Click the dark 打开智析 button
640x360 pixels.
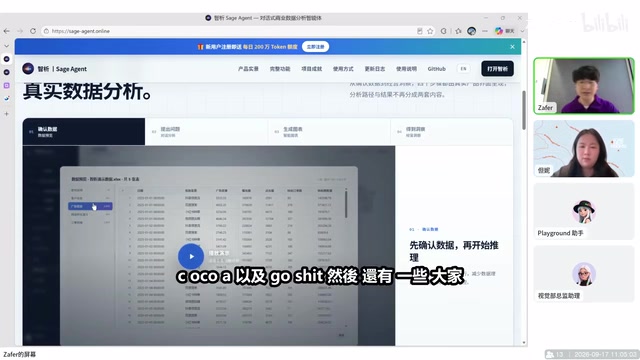[x=497, y=69]
